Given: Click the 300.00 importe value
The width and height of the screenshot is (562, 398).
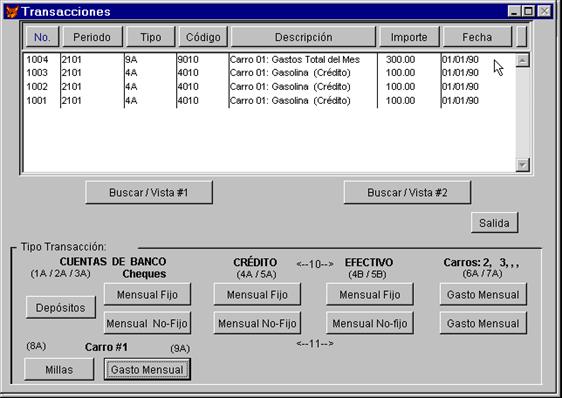Looking at the screenshot, I should click(x=400, y=60).
